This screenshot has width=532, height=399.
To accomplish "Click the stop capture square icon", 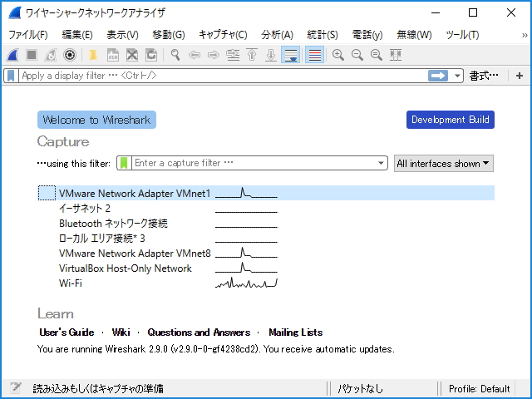I will point(32,55).
